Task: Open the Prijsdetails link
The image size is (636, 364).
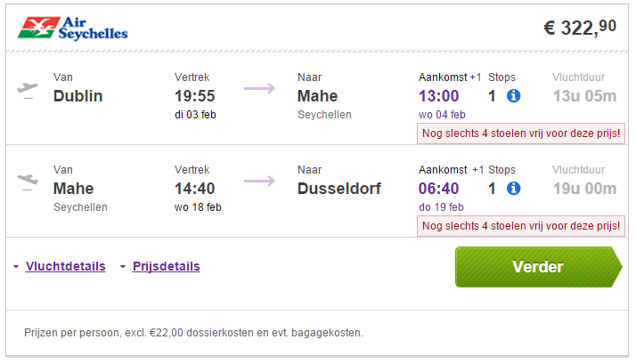Action: 167,266
